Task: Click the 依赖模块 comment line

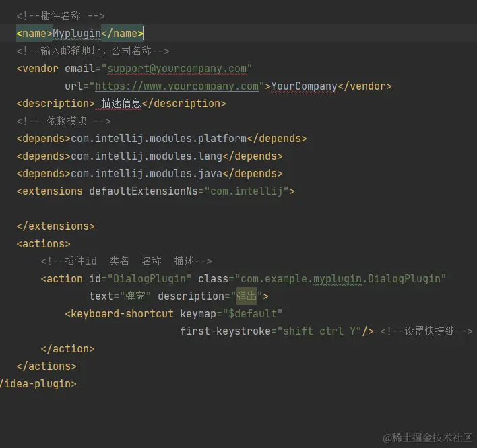Action: pyautogui.click(x=63, y=121)
